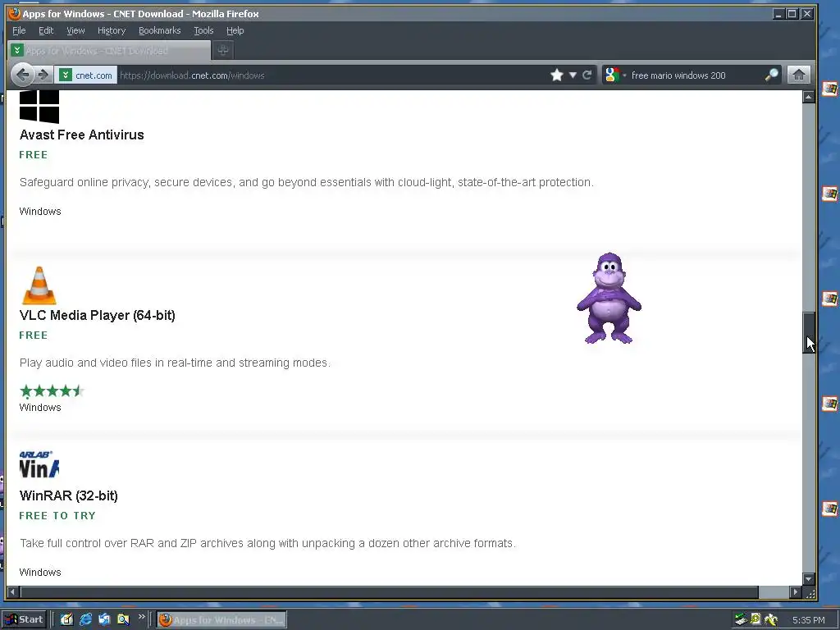840x630 pixels.
Task: Click the horizontal scrollbar thumb
Action: click(x=390, y=592)
